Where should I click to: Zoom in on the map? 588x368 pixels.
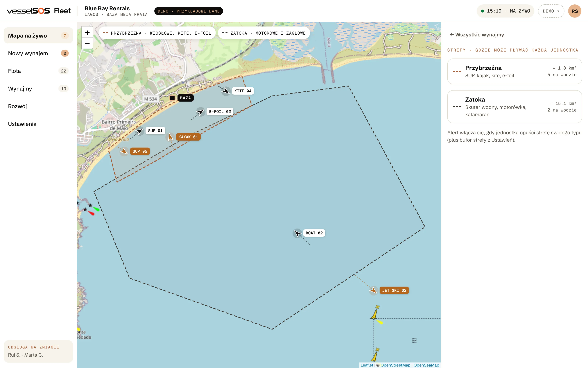pyautogui.click(x=87, y=33)
